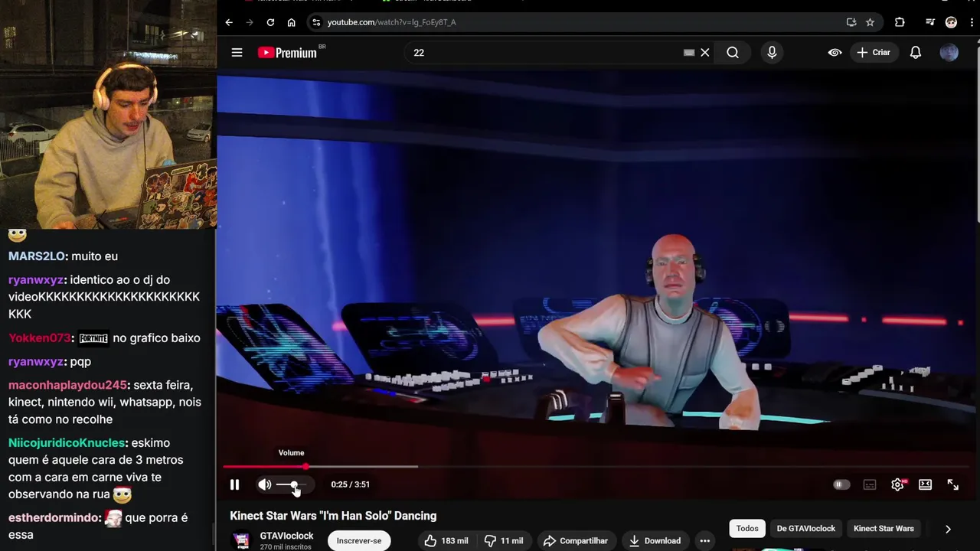Click the browser forward arrow
Viewport: 980px width, 551px height.
pos(250,22)
